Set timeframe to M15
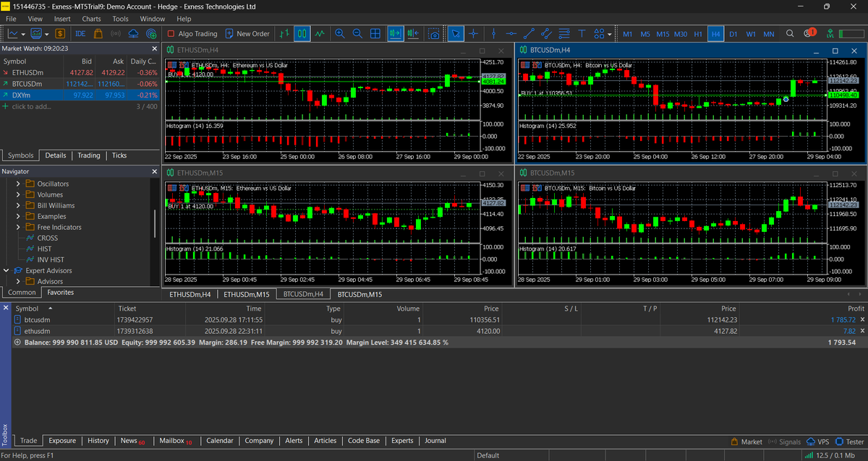Viewport: 868px width, 461px height. 663,34
